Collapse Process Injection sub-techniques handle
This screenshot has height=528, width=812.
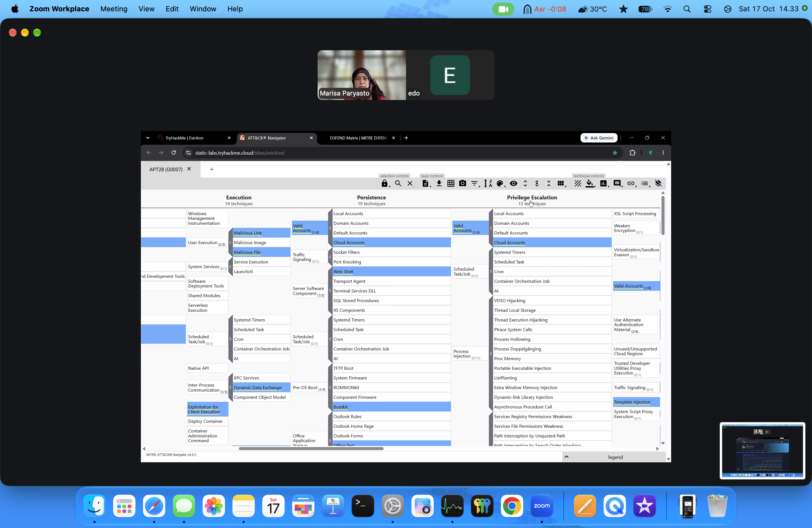[x=491, y=354]
